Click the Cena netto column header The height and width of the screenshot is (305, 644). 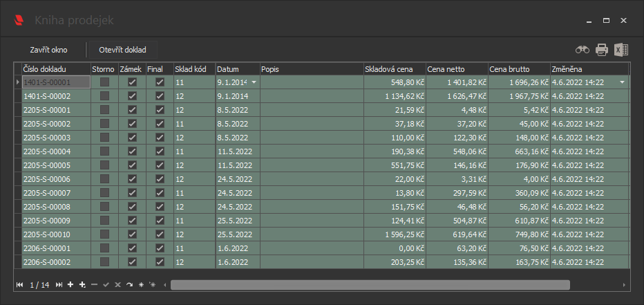pos(457,69)
